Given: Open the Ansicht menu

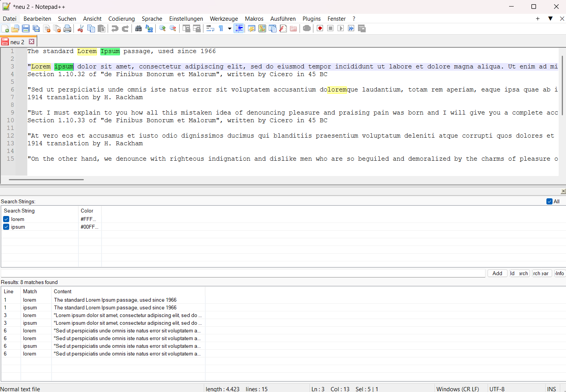Looking at the screenshot, I should 92,19.
